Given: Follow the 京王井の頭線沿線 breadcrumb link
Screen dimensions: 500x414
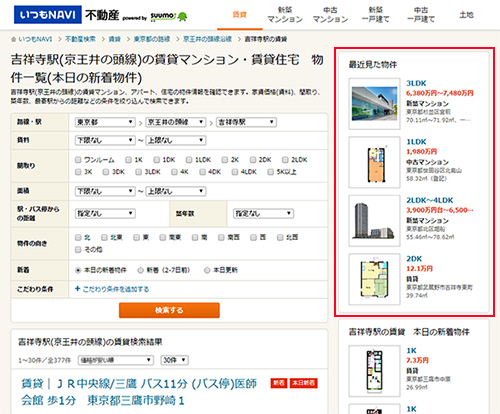Looking at the screenshot, I should coord(207,39).
